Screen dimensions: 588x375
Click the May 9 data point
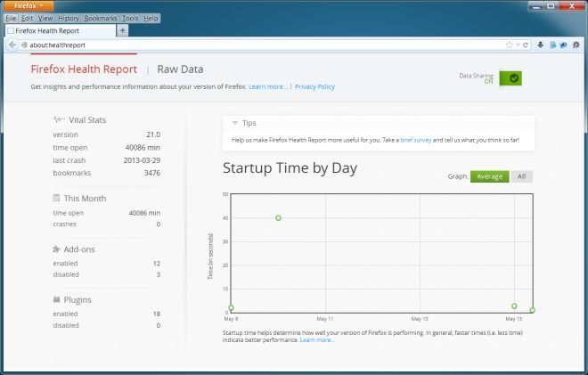click(231, 307)
